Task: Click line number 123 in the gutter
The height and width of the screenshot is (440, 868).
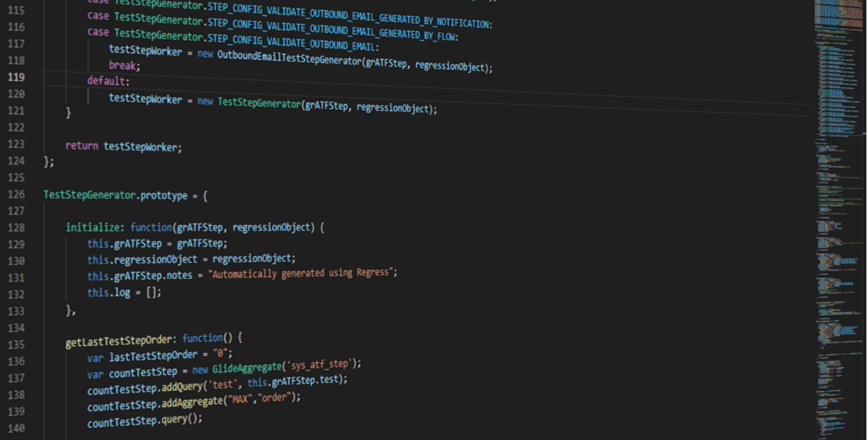Action: [16, 144]
